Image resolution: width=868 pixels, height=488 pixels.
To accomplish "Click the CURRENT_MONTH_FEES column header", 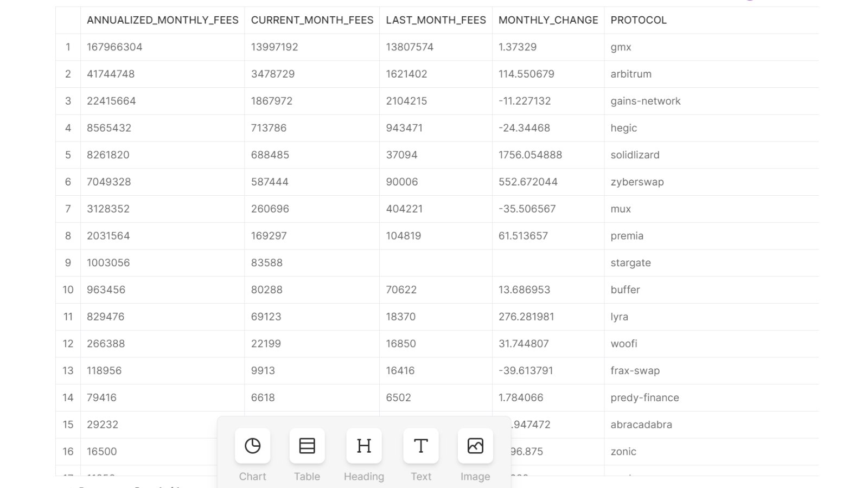I will (312, 20).
